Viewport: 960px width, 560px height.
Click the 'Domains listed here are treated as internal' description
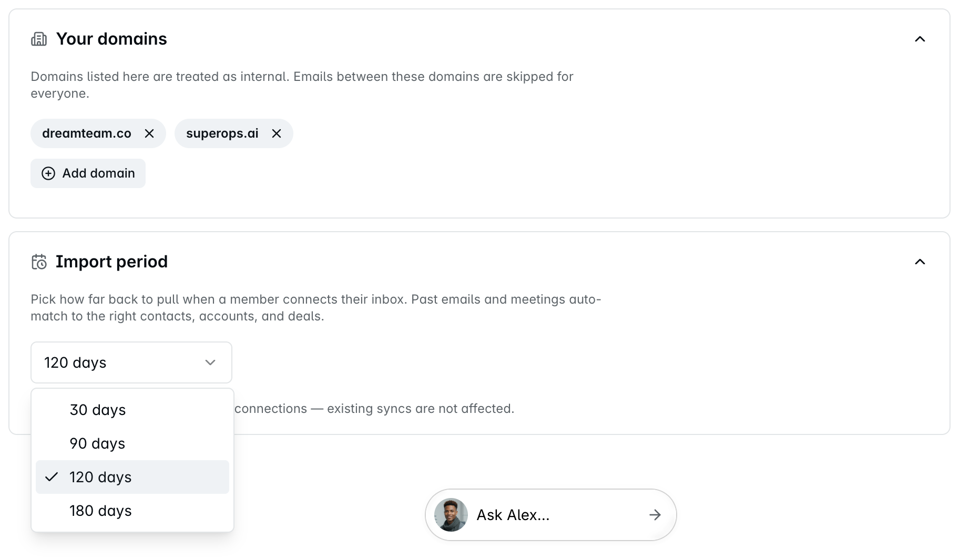click(302, 85)
